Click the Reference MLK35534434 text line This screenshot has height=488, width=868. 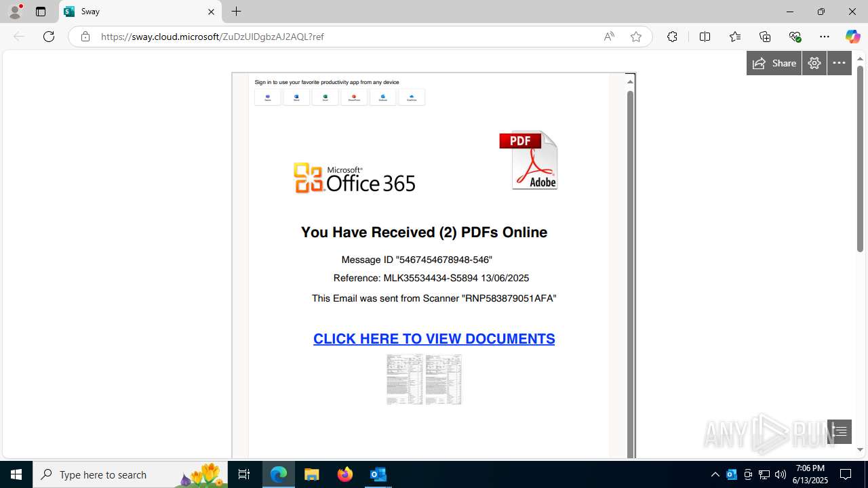click(431, 278)
